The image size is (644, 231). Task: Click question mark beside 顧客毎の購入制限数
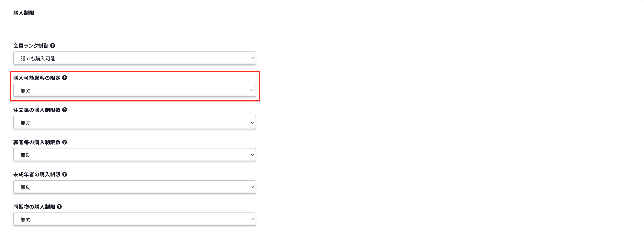pyautogui.click(x=65, y=142)
